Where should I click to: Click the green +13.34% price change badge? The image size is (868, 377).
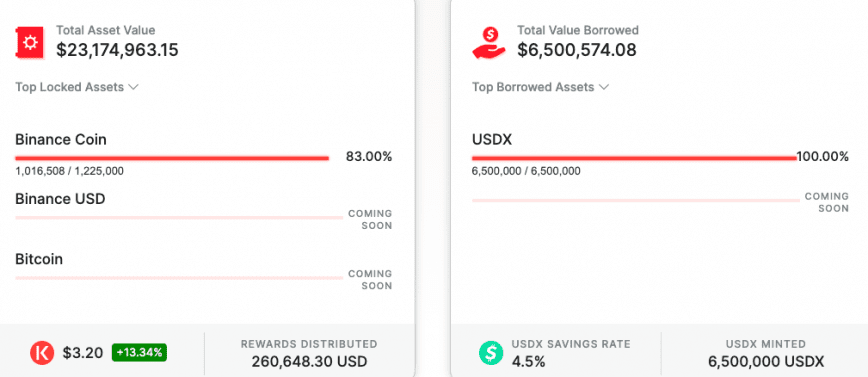coord(140,352)
